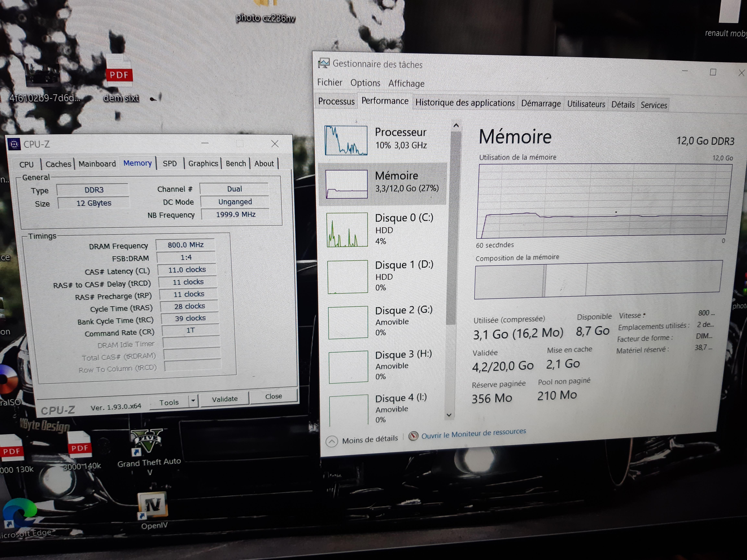Switch to the SPD tab in CPU-Z
The width and height of the screenshot is (747, 560).
[170, 164]
